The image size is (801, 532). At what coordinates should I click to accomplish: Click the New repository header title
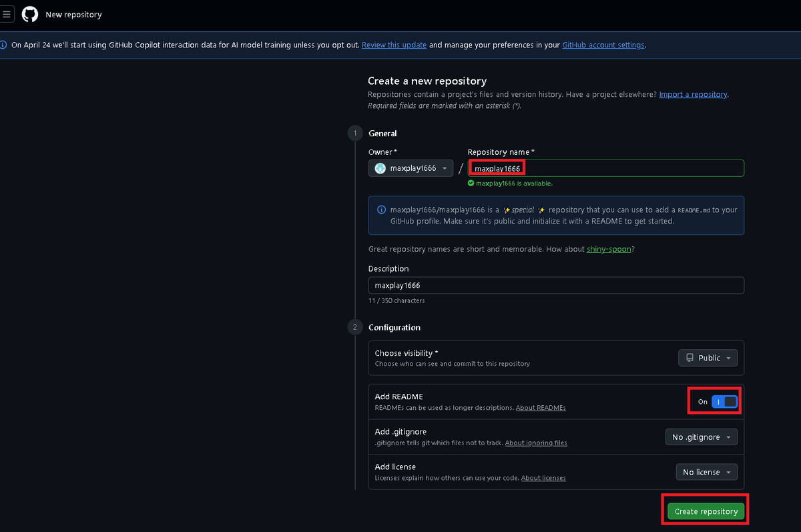click(x=73, y=14)
